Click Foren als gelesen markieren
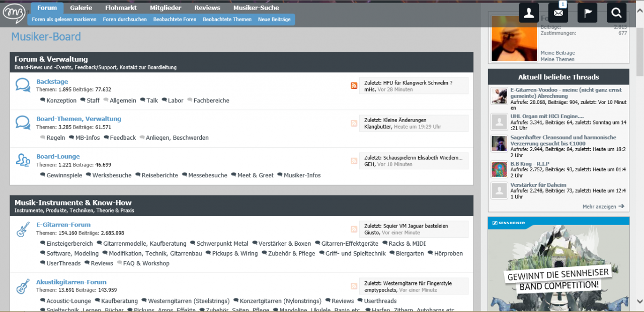 coord(64,19)
